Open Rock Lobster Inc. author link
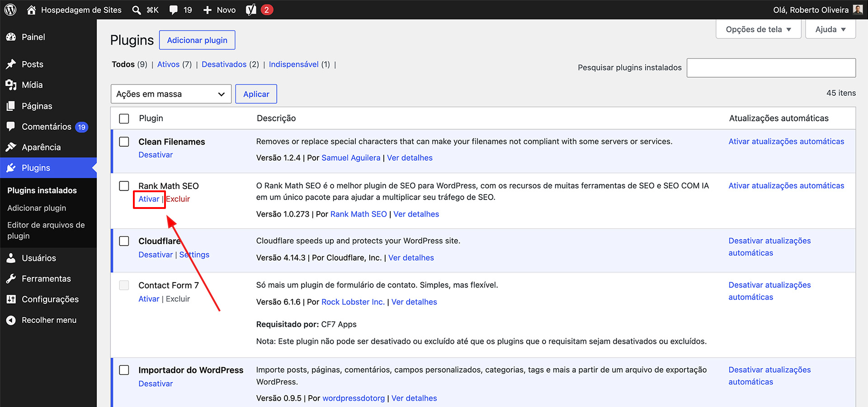This screenshot has height=407, width=868. [353, 302]
